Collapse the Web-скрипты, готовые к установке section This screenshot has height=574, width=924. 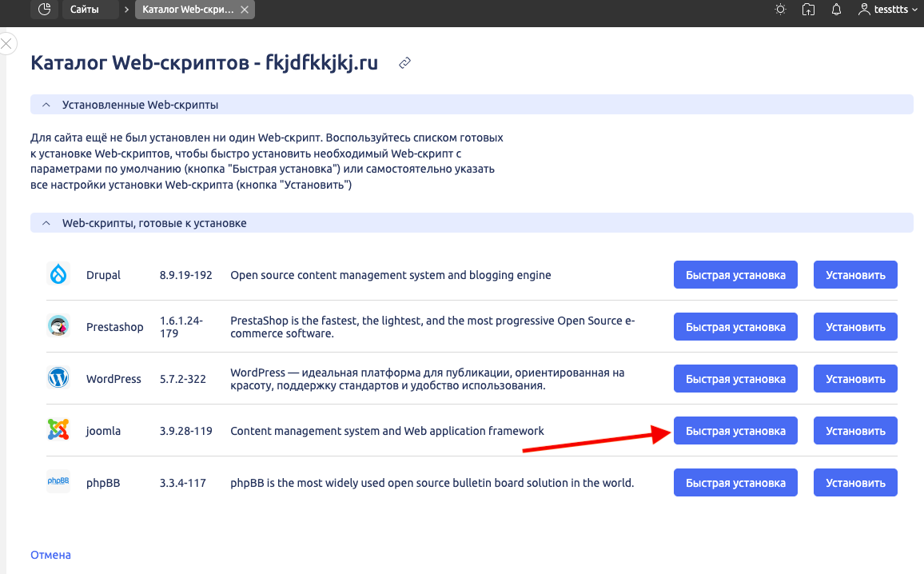46,223
